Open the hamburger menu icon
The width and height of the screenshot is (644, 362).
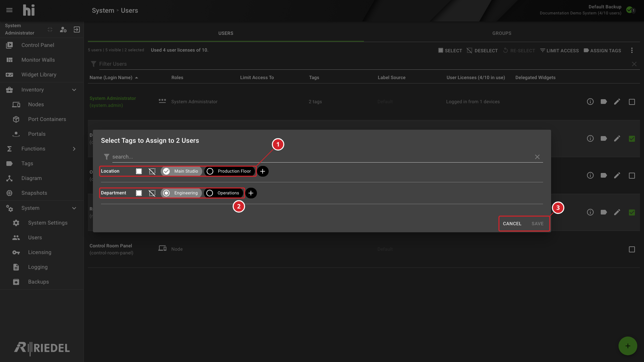[9, 10]
